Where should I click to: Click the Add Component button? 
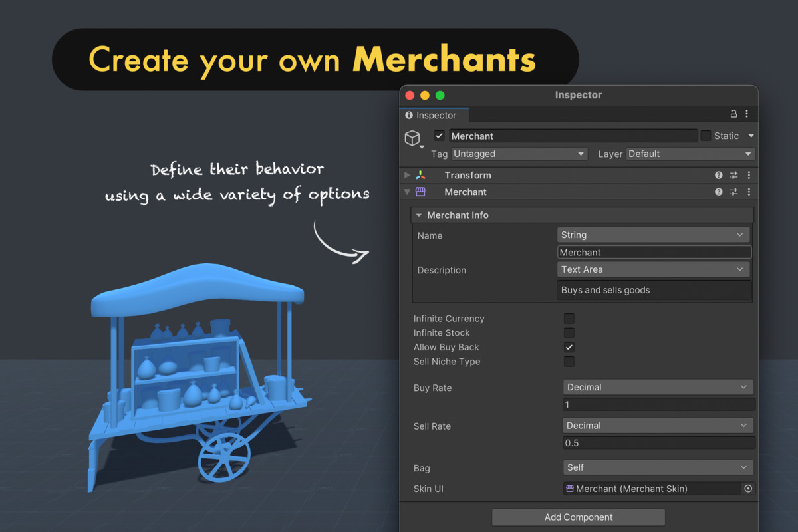pyautogui.click(x=578, y=517)
